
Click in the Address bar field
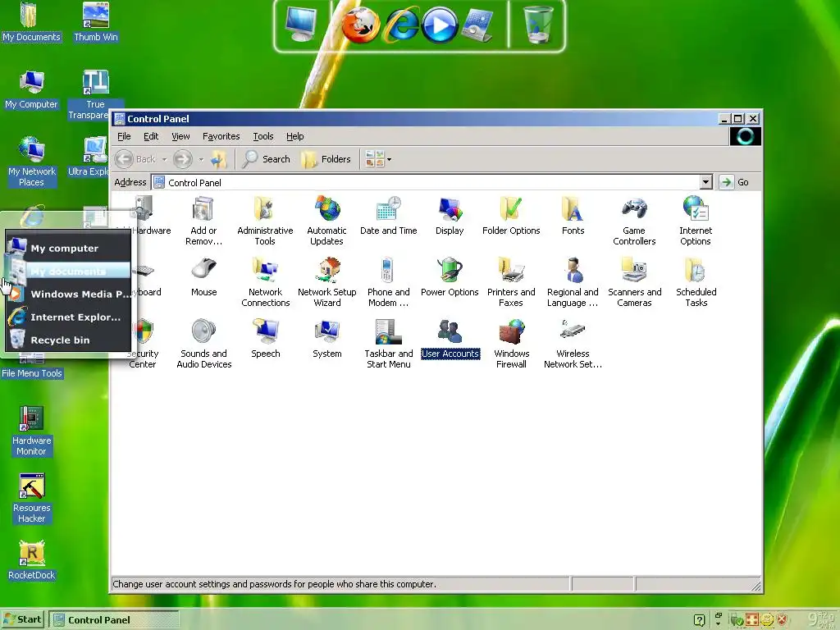click(431, 182)
